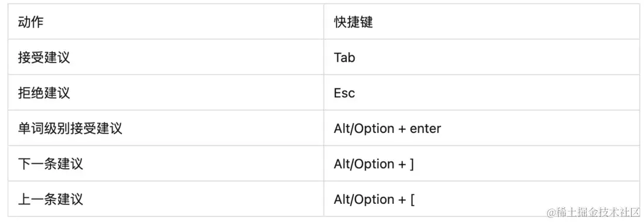Click the [ bracket character

[412, 200]
